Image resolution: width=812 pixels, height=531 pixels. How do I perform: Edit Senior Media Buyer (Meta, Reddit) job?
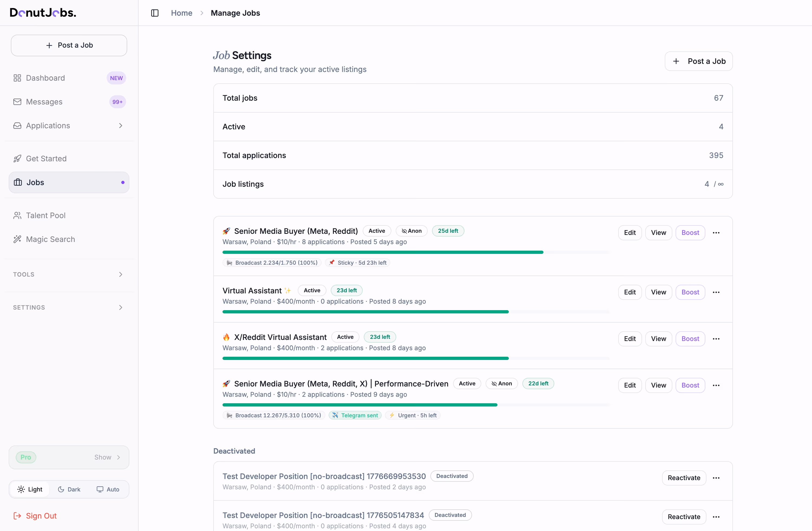coord(630,232)
